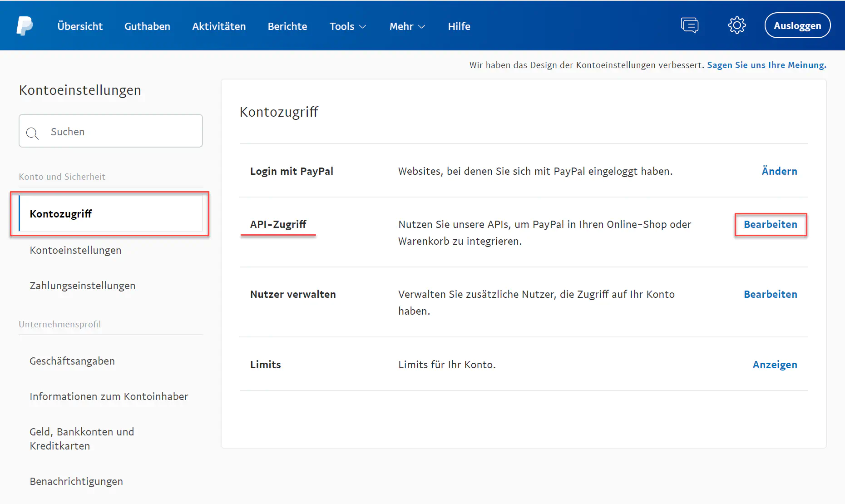Open Berichte in top navigation
845x504 pixels.
coord(287,26)
